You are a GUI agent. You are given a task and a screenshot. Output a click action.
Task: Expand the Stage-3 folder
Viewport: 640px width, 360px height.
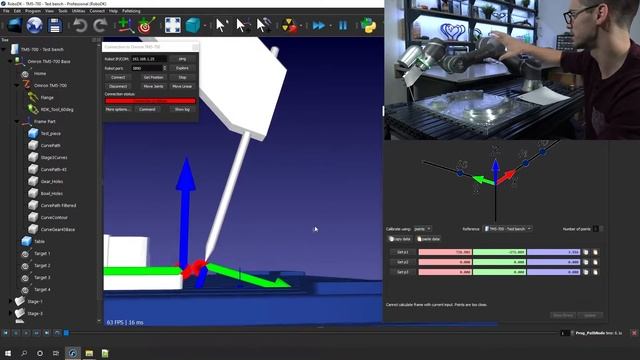tap(10, 313)
